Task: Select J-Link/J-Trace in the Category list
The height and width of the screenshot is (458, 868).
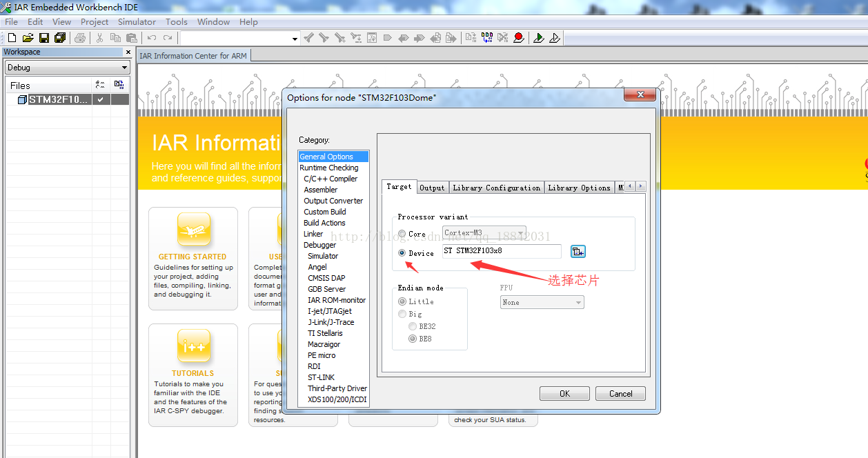Action: pos(331,322)
